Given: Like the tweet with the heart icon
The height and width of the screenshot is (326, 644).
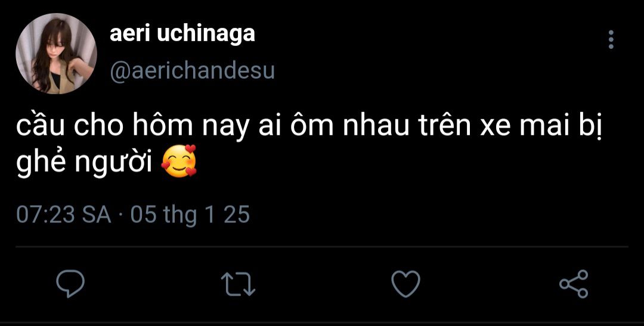Looking at the screenshot, I should 405,284.
